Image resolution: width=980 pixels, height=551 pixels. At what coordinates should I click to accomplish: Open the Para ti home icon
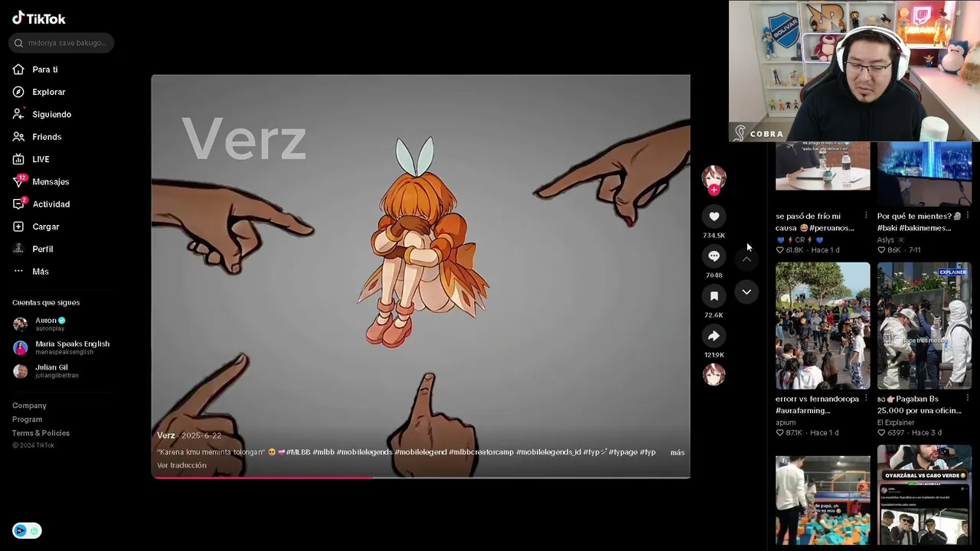pyautogui.click(x=18, y=70)
